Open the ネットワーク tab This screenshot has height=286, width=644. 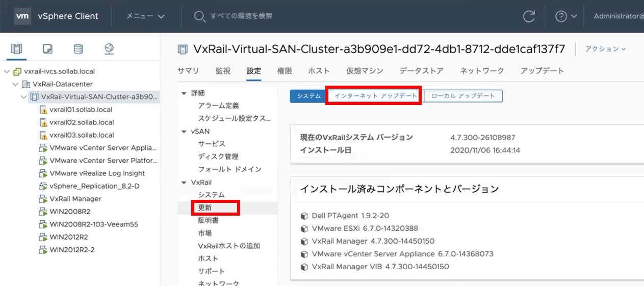point(482,71)
